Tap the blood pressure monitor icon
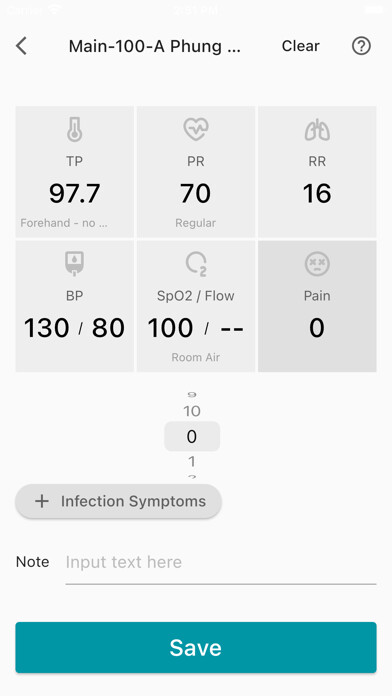 pyautogui.click(x=74, y=264)
